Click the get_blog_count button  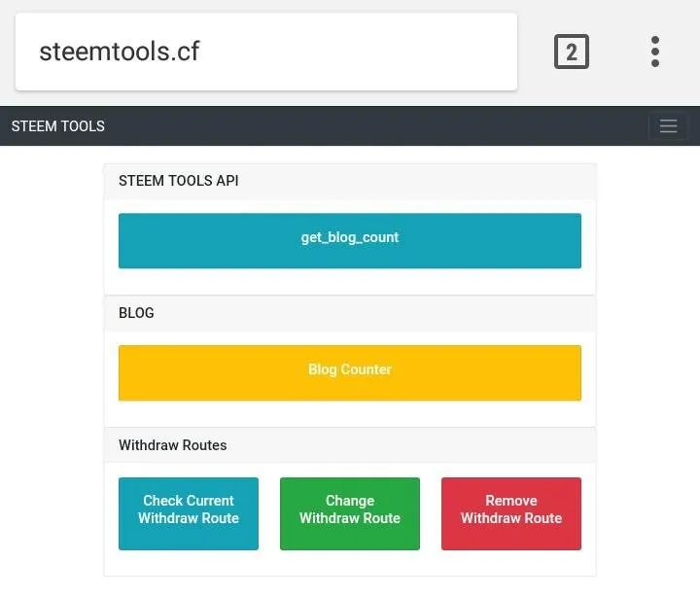pos(350,241)
